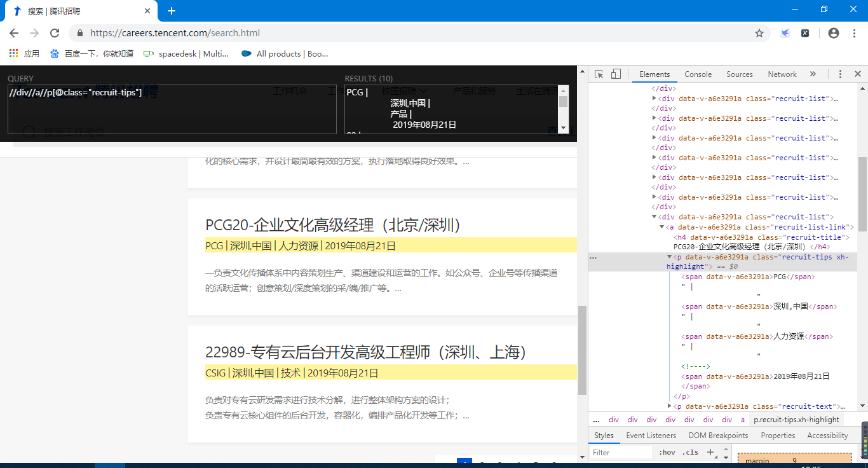Switch to the Console tab
868x468 pixels.
click(698, 74)
